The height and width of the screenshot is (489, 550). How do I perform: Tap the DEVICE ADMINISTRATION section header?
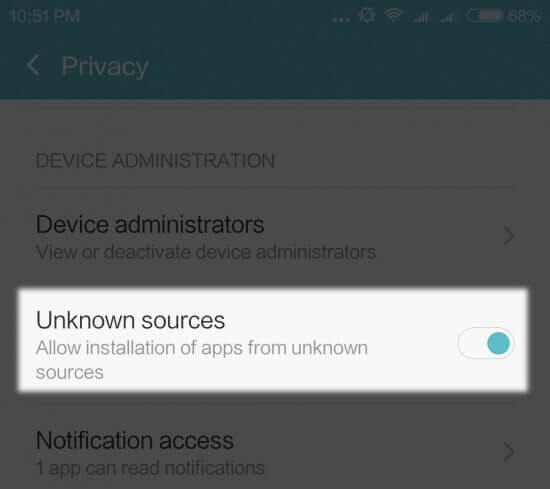point(155,161)
